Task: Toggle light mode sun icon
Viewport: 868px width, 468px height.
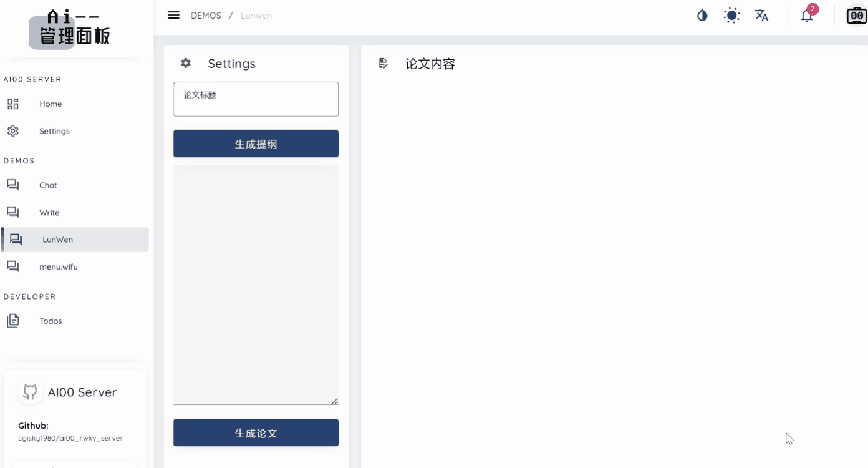Action: click(731, 16)
